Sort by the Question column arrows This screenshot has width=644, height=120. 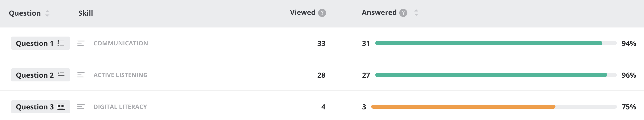tap(47, 13)
